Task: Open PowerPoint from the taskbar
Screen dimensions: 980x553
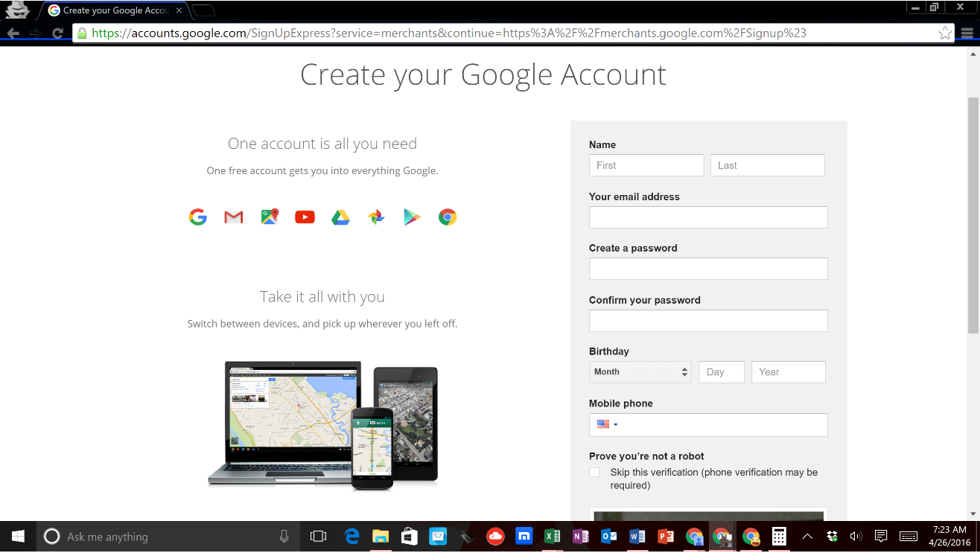Action: 666,536
